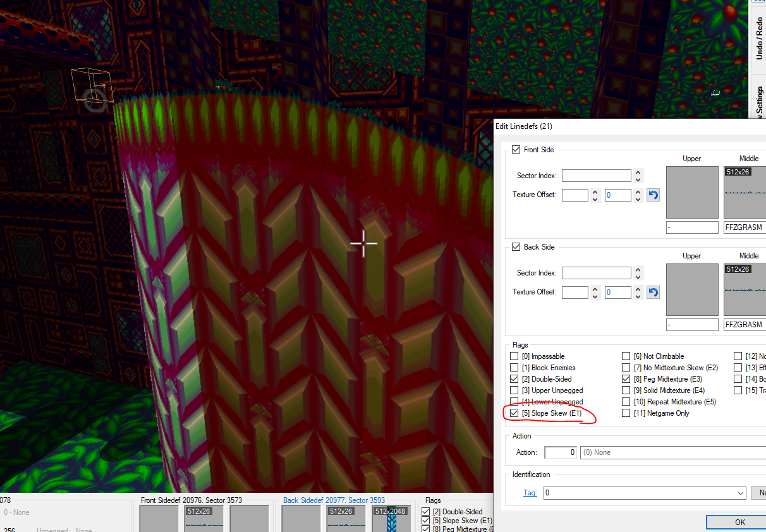Viewport: 766px width, 532px height.
Task: Open Front Side Middle texture browser
Action: [x=745, y=192]
